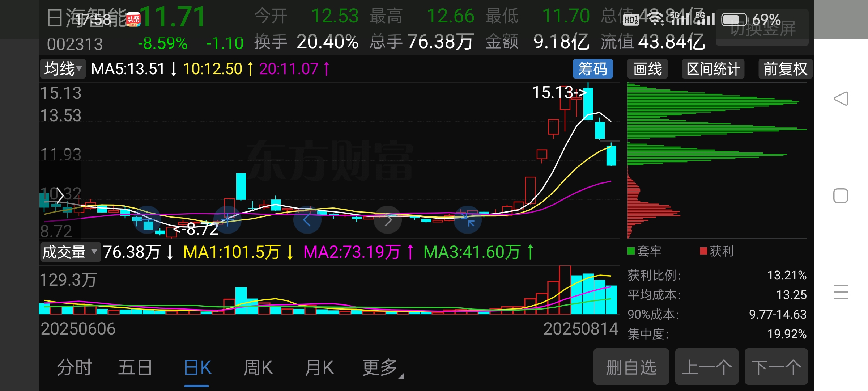Tap the latest cyan candlestick on chart
The height and width of the screenshot is (391, 868).
coord(611,155)
